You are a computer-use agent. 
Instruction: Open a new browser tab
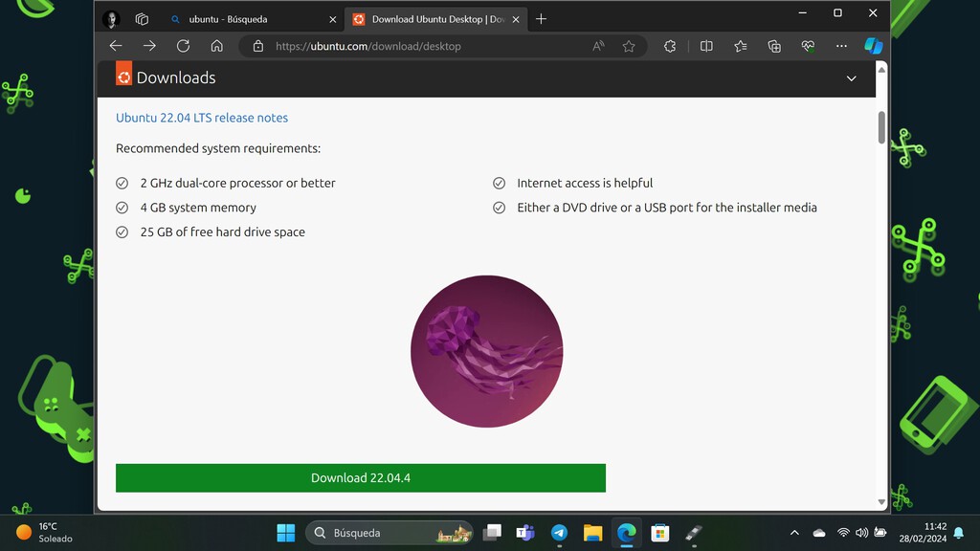coord(541,18)
